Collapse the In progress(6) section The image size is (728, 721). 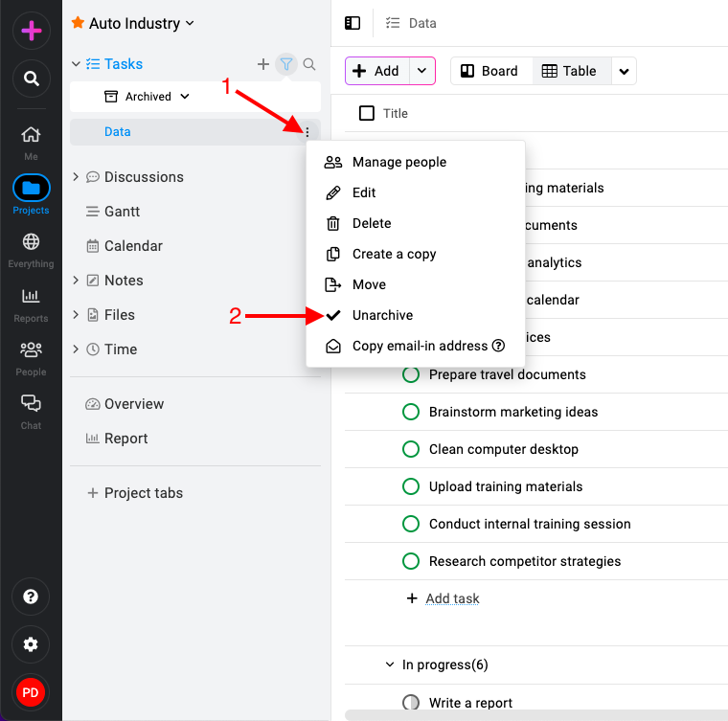[x=390, y=665]
